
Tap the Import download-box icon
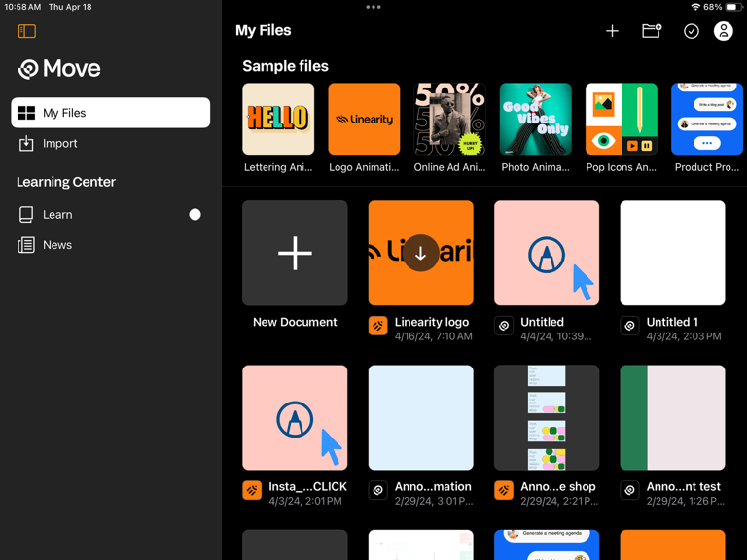26,143
